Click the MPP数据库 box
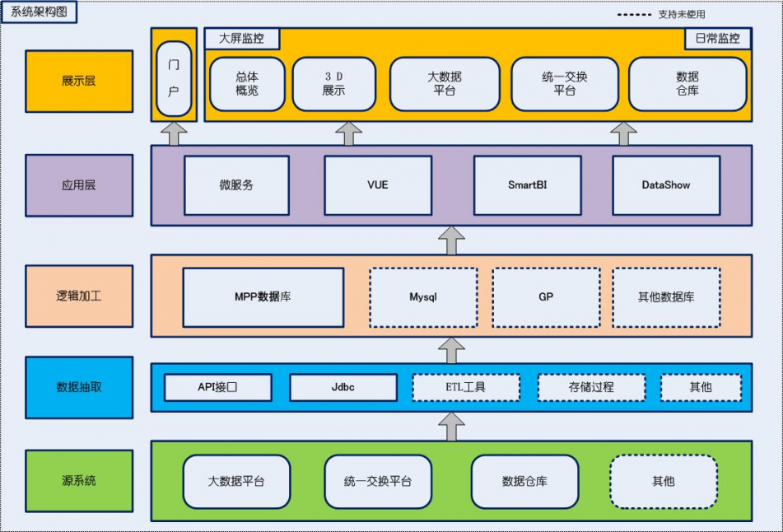This screenshot has width=783, height=532. [263, 297]
